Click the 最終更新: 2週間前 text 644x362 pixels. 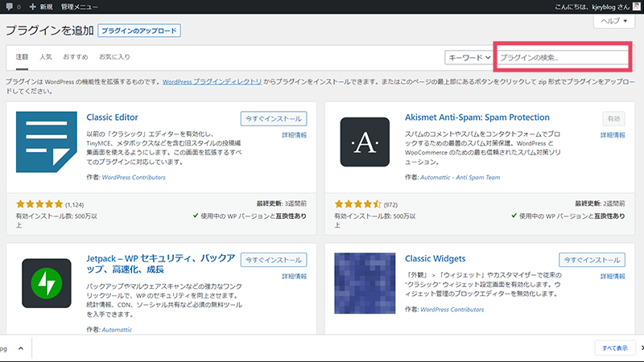point(600,204)
